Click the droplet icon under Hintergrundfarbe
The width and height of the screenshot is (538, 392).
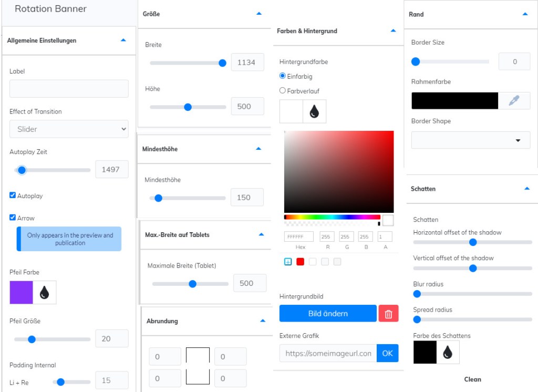tap(314, 111)
